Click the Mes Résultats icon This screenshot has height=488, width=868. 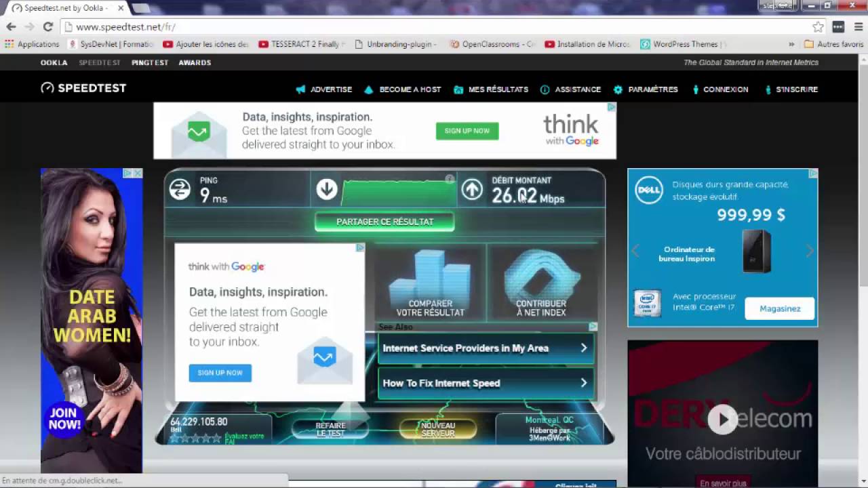click(x=458, y=89)
